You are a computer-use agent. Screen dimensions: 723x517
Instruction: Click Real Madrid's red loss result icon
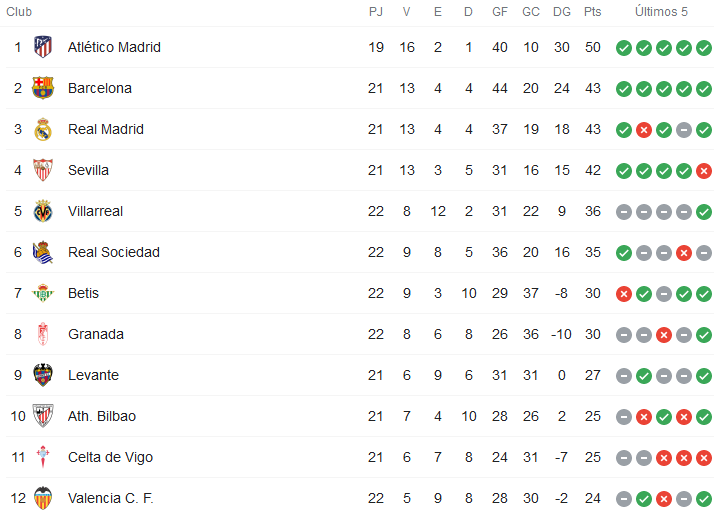(x=644, y=130)
